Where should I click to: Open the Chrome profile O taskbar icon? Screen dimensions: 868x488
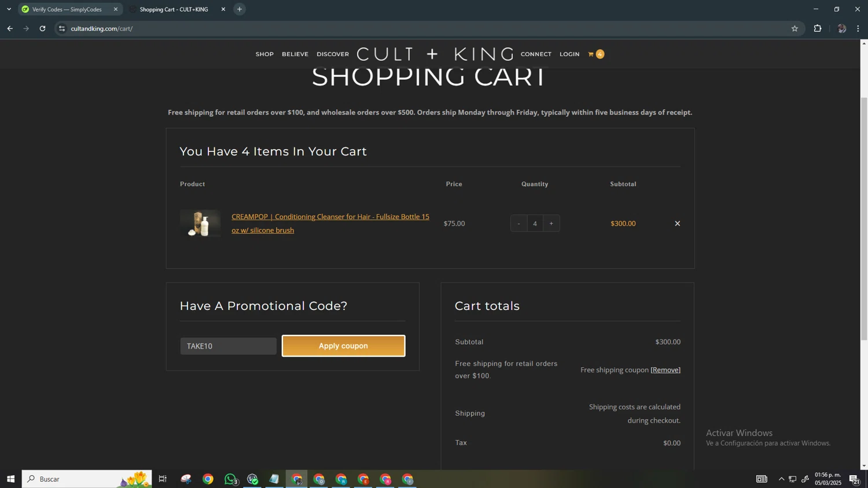coord(319,479)
